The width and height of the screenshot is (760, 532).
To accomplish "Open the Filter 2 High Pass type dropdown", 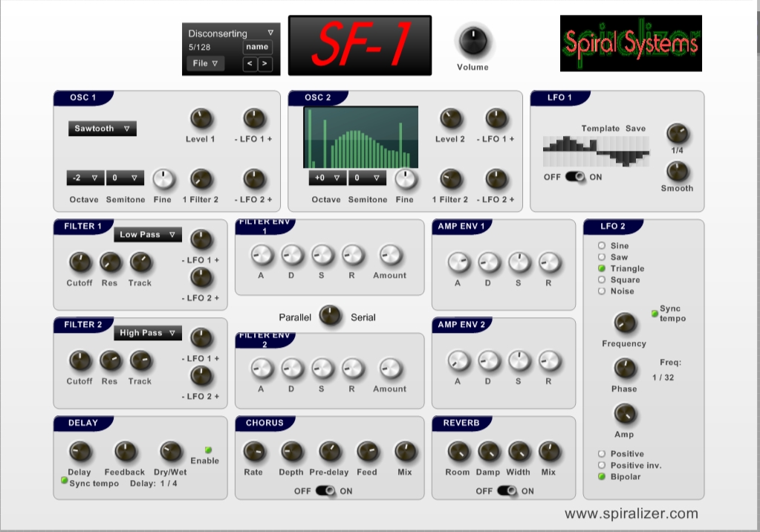I will click(x=148, y=333).
